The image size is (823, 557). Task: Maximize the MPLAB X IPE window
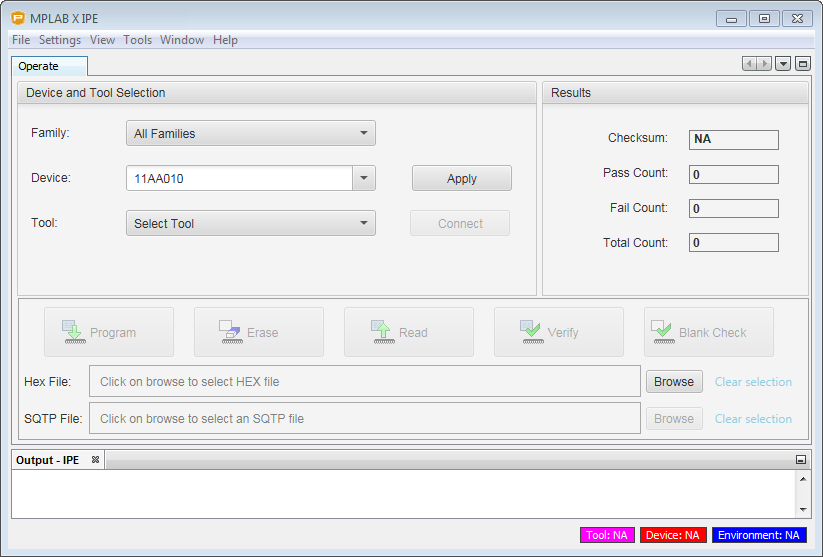coord(764,18)
